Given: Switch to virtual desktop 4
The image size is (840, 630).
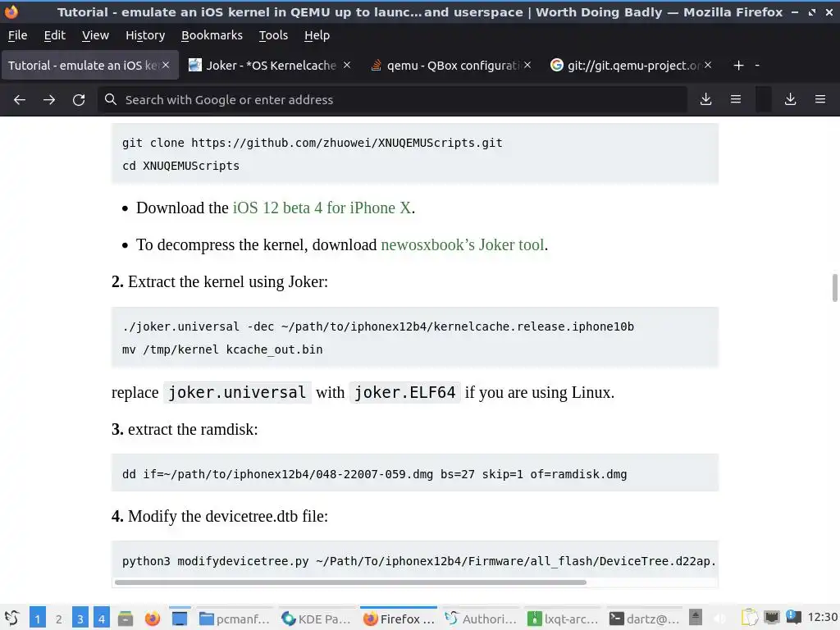Looking at the screenshot, I should point(102,619).
